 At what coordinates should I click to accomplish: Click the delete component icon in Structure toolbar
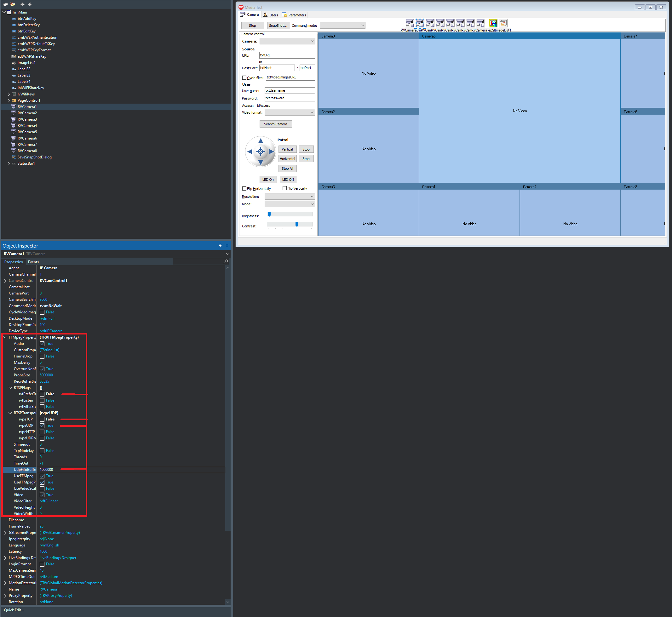tap(13, 4)
